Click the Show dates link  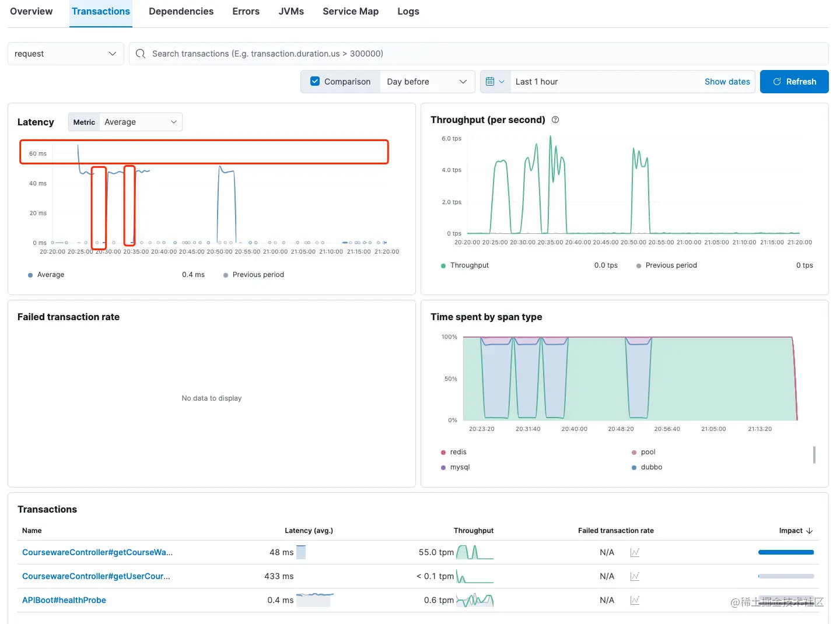click(727, 82)
